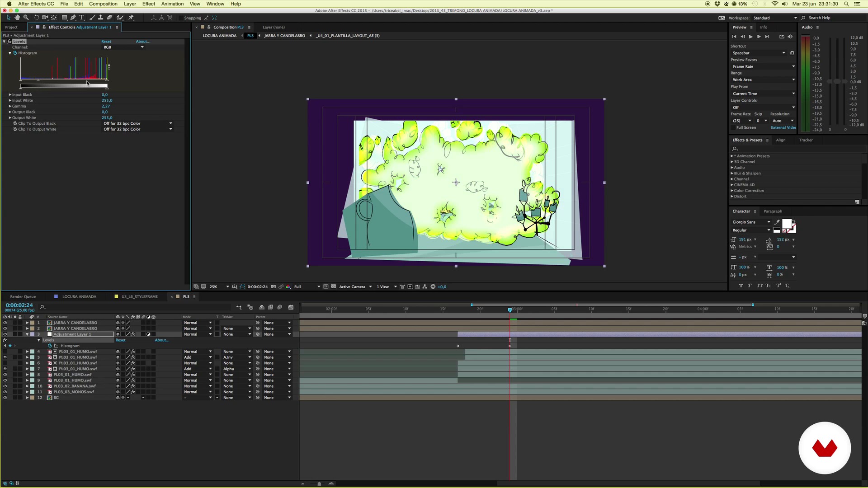Viewport: 868px width, 488px height.
Task: Open Clip To Output Black dropdown
Action: [137, 123]
